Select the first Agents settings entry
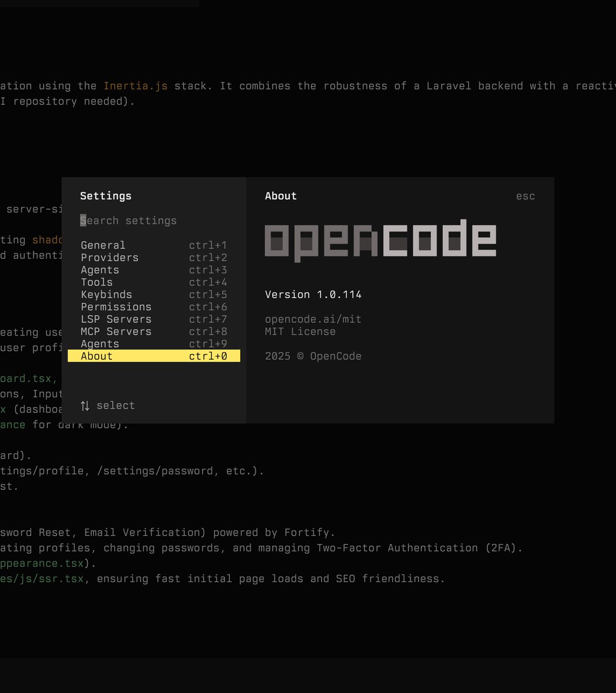Screen dimensions: 616x693 (100, 270)
